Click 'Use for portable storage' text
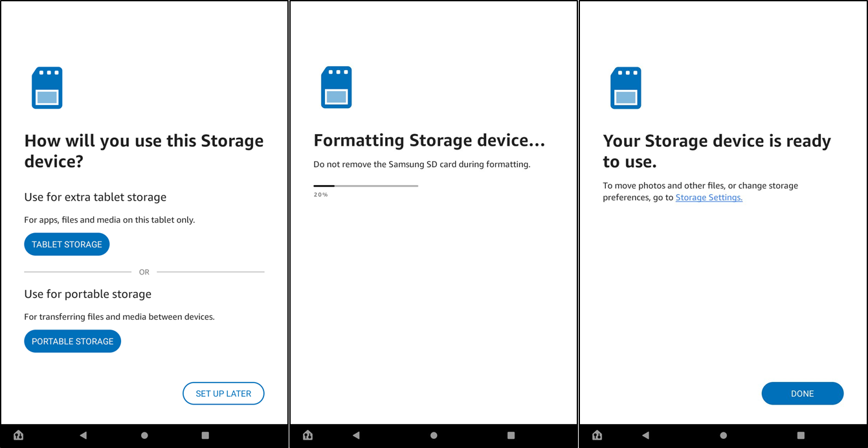Viewport: 868px width, 448px height. pyautogui.click(x=87, y=294)
